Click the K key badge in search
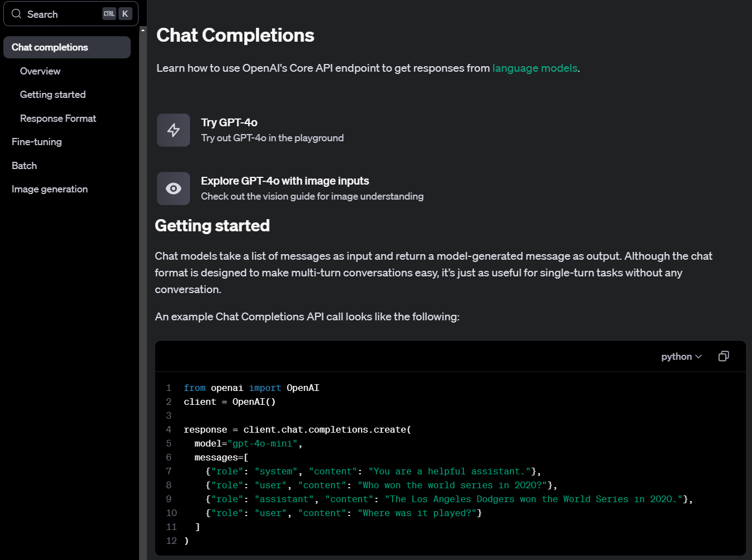Viewport: 752px width, 560px height. point(125,14)
